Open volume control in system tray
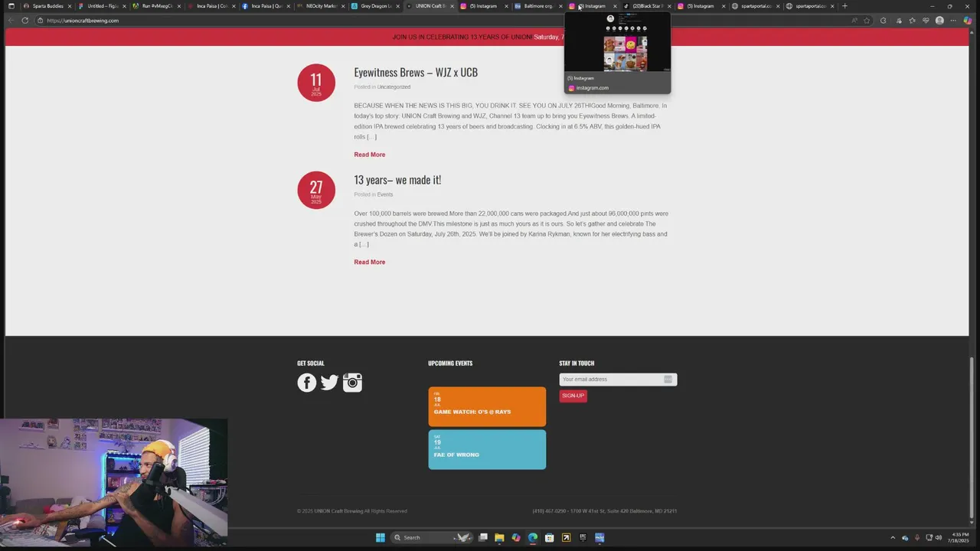This screenshot has width=980, height=551. point(939,537)
